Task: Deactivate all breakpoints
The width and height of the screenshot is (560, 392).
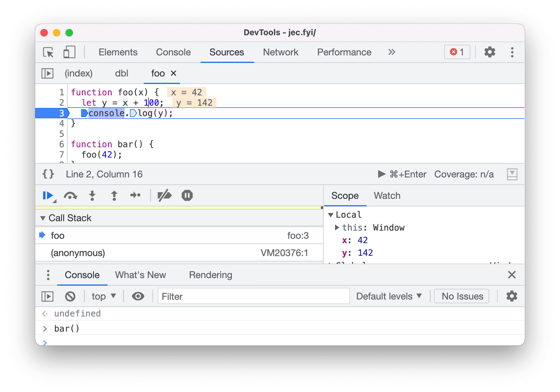Action: 165,195
